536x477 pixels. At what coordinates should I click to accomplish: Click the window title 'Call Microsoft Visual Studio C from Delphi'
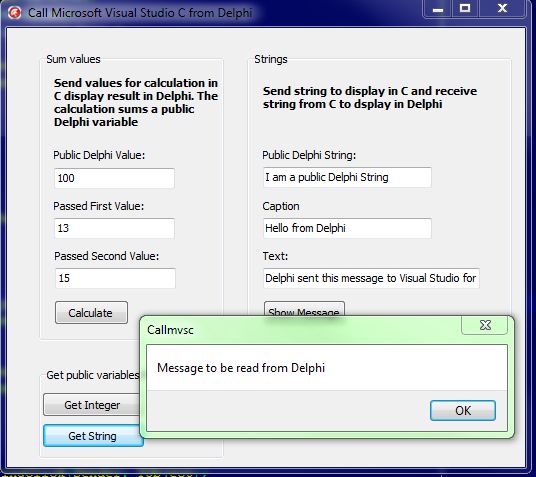pos(140,13)
